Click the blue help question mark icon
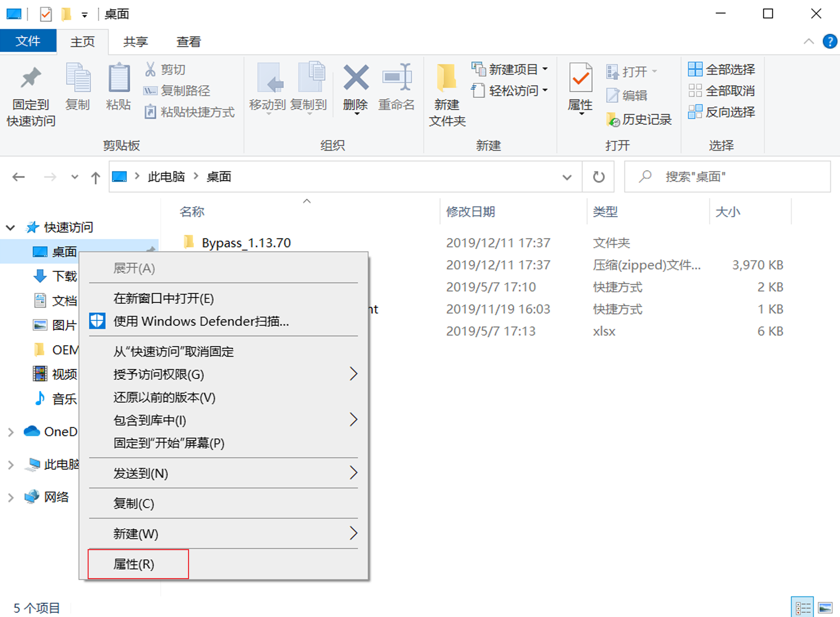The image size is (840, 617). pos(830,41)
